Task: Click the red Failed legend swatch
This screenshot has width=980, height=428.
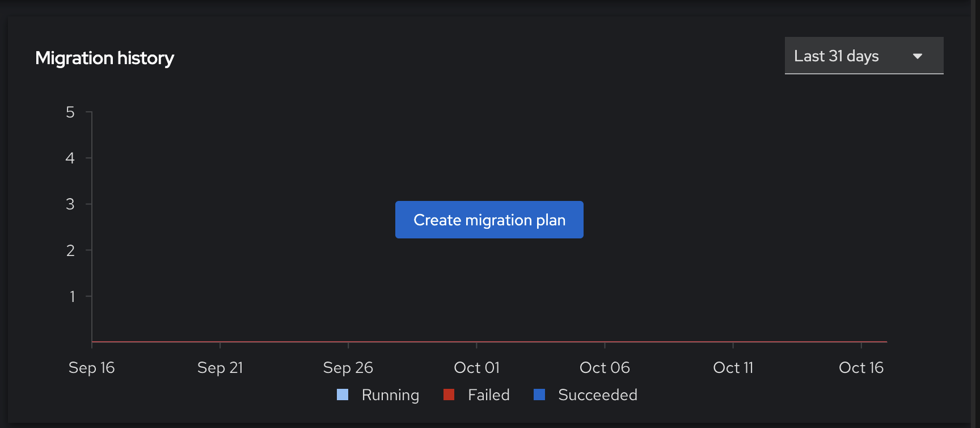Action: point(449,395)
